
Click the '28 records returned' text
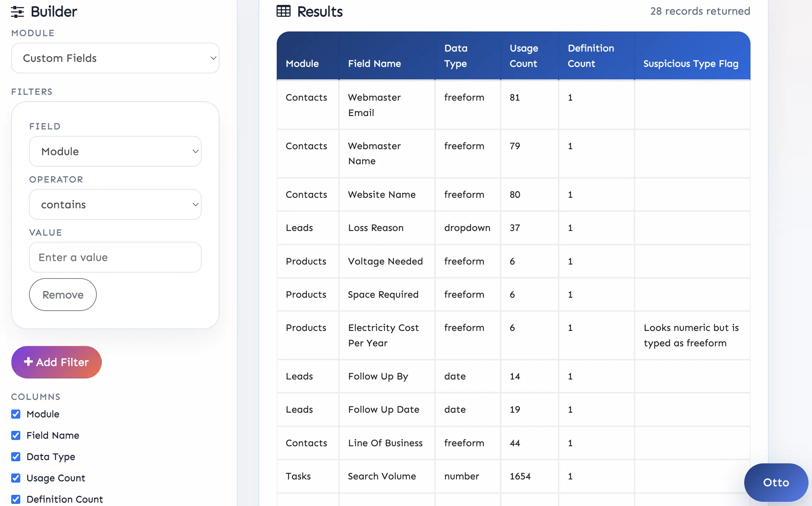pos(700,11)
